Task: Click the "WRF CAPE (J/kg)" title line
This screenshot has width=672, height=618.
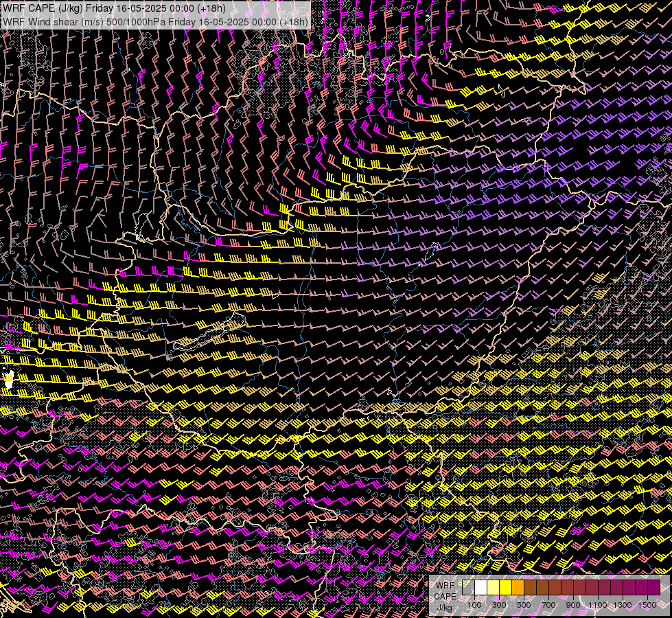Action: click(114, 8)
